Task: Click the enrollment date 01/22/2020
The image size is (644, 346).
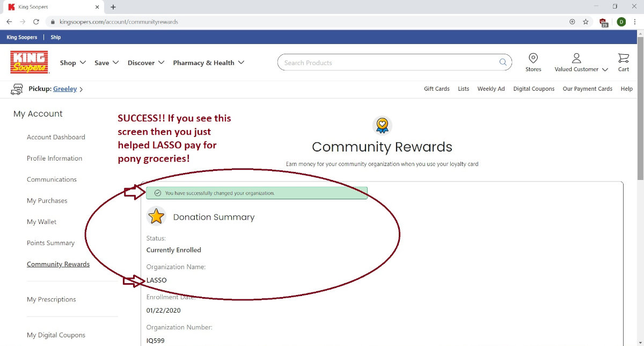Action: pyautogui.click(x=164, y=311)
